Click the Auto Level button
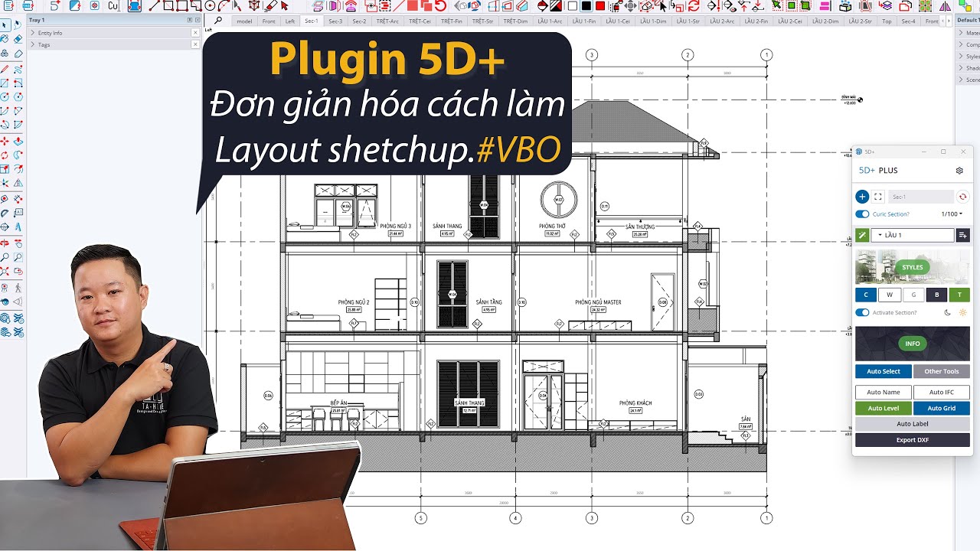 click(884, 408)
